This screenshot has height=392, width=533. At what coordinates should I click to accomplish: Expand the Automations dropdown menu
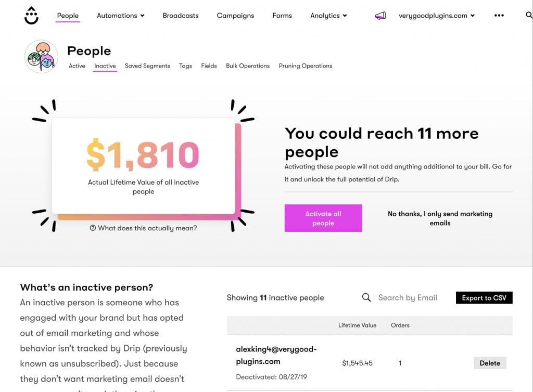(x=121, y=16)
